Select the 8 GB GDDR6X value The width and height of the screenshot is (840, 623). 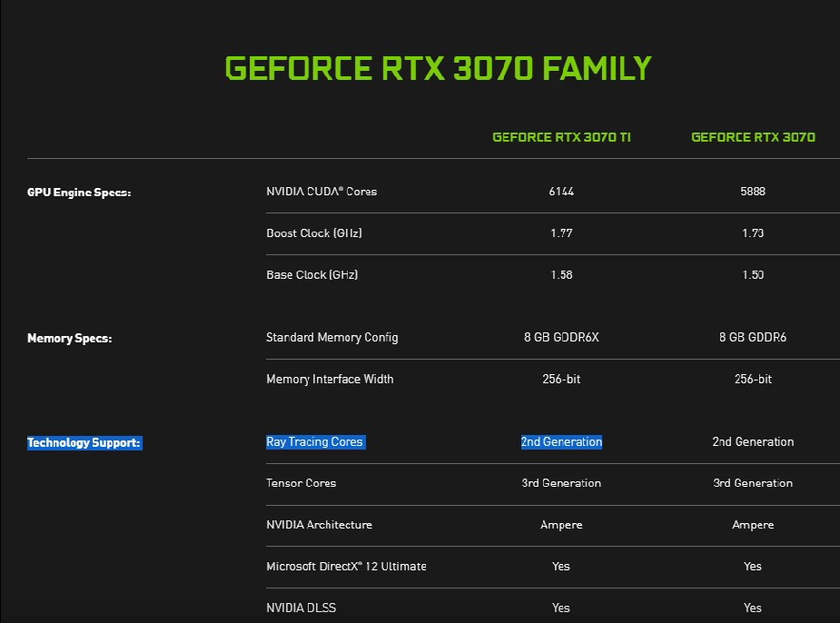click(561, 338)
